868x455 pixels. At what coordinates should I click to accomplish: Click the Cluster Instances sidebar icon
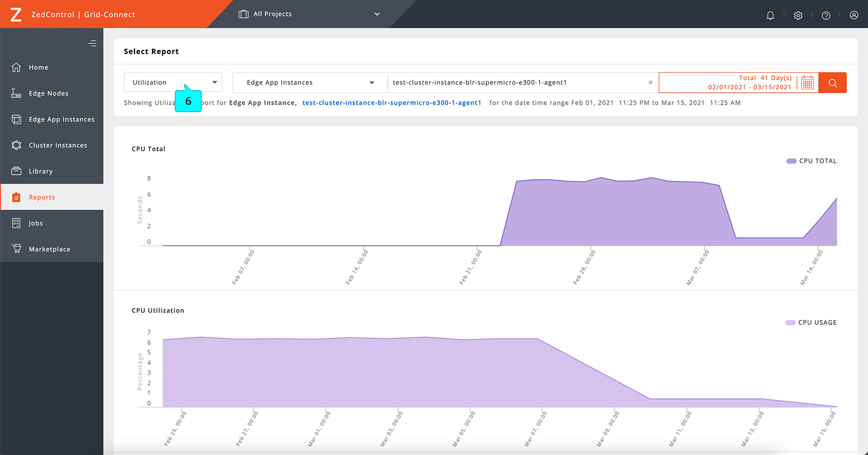coord(16,145)
